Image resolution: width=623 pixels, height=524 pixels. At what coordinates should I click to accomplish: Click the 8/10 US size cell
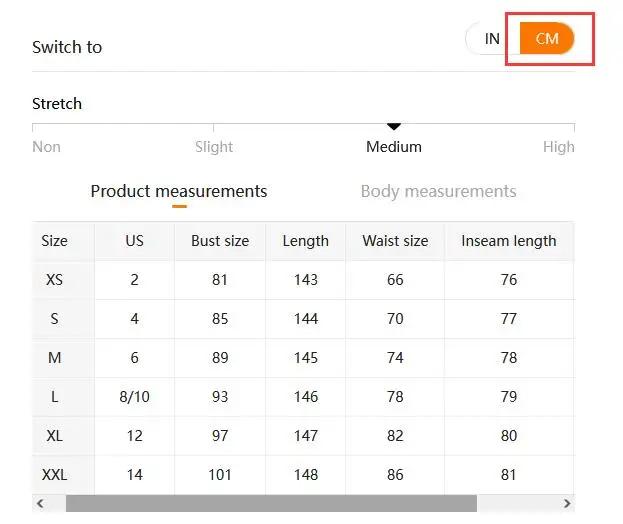134,397
